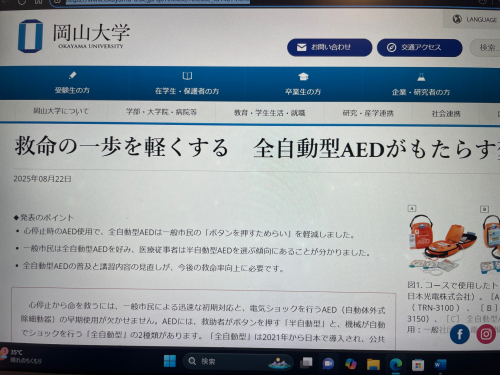Click the Okayama University logo
Image resolution: width=500 pixels, height=375 pixels.
click(x=74, y=36)
